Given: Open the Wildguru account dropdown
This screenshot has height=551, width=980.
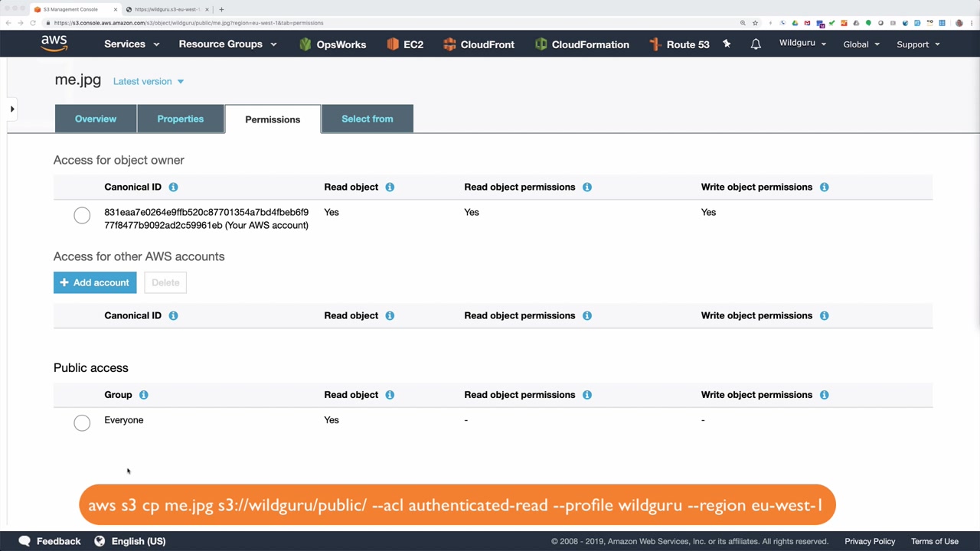Looking at the screenshot, I should 803,44.
